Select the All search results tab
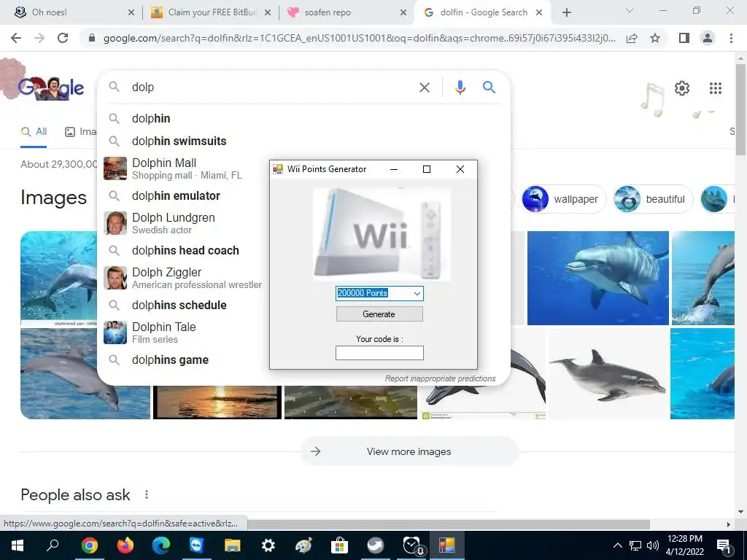Screen dimensions: 747x560 [34, 131]
